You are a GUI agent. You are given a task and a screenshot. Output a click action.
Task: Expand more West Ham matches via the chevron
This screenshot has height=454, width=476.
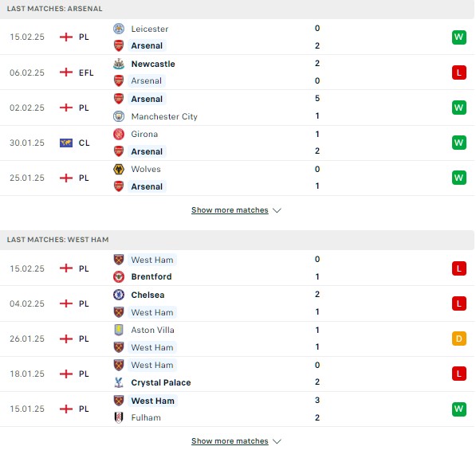(x=277, y=441)
